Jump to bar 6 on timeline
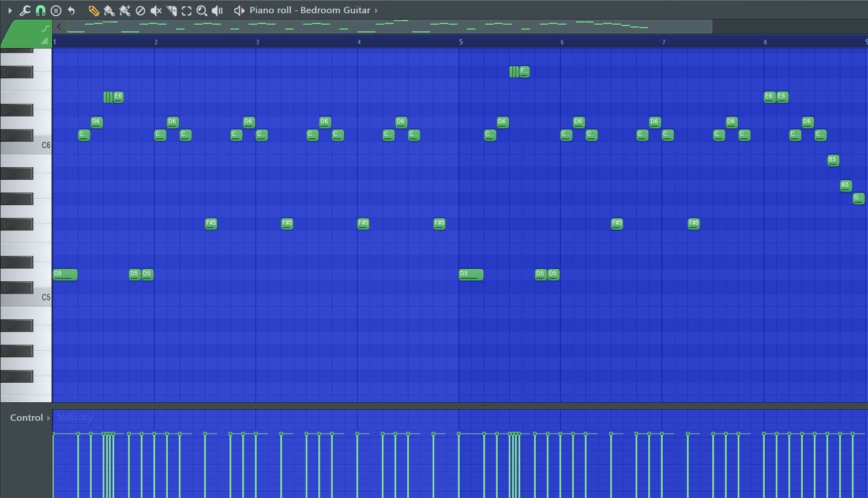 click(x=562, y=41)
